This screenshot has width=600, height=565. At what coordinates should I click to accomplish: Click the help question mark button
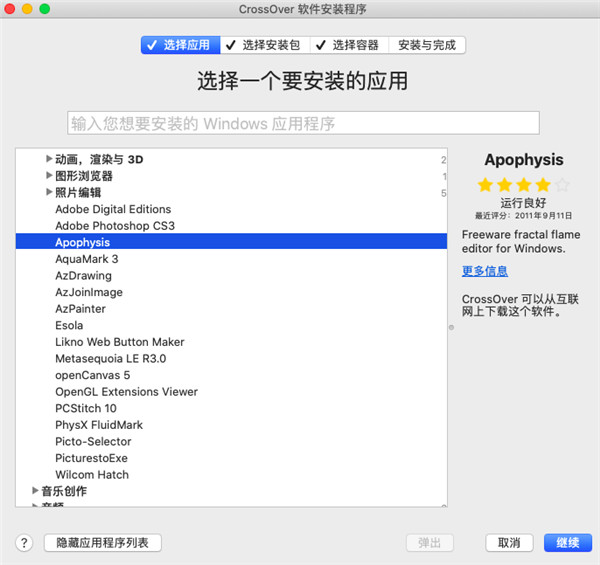24,542
